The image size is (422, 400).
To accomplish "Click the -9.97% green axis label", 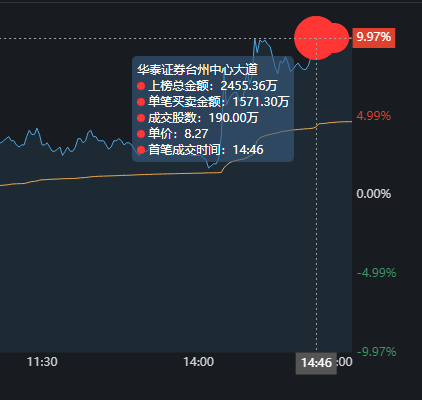I will pyautogui.click(x=376, y=351).
